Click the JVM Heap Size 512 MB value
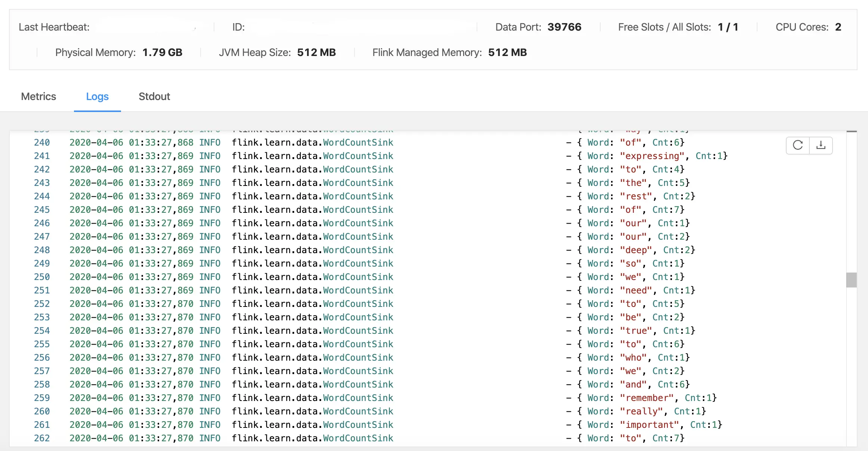Viewport: 868px width, 451px height. point(316,52)
